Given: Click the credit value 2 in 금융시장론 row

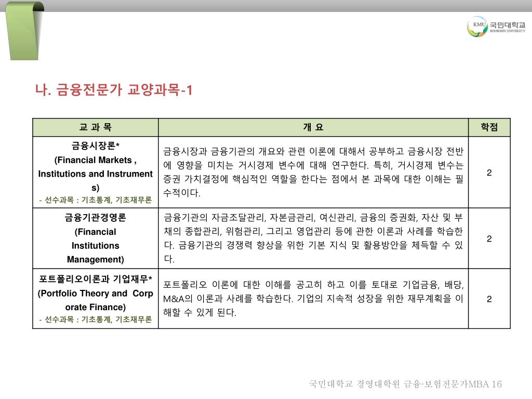Looking at the screenshot, I should [x=489, y=172].
